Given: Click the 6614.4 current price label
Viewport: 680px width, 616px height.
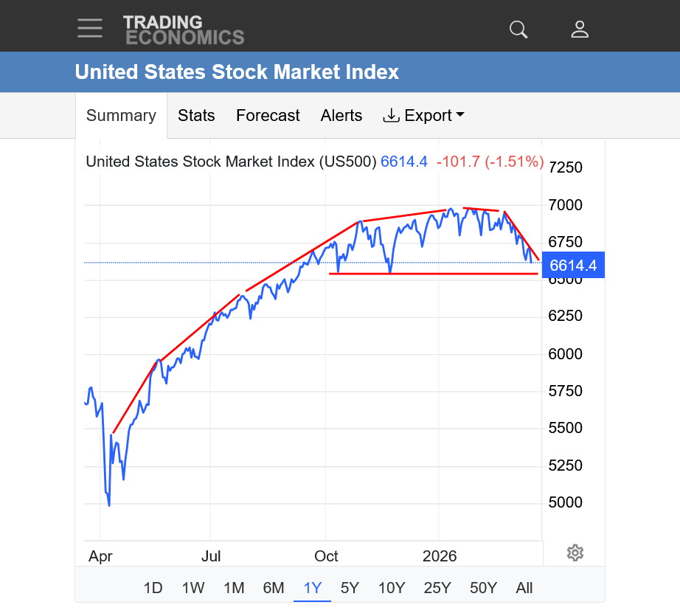Looking at the screenshot, I should pyautogui.click(x=573, y=265).
